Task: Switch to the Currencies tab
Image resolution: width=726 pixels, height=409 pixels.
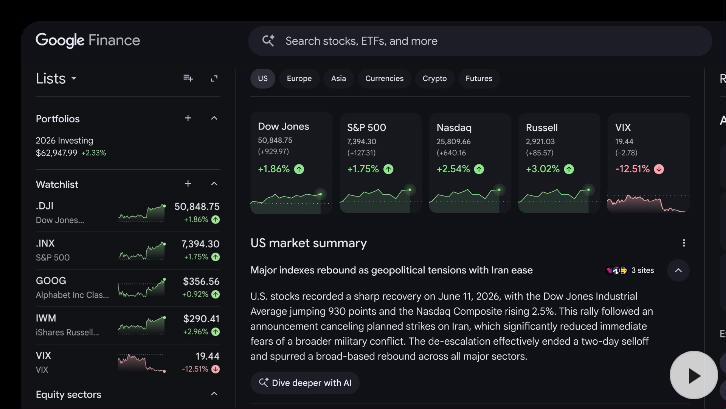Action: click(384, 78)
